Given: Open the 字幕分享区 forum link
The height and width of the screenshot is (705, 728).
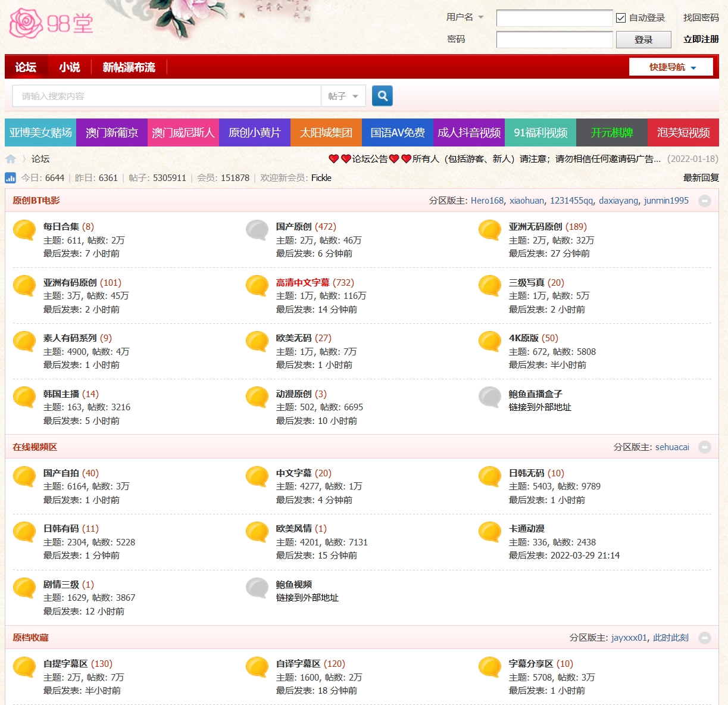Looking at the screenshot, I should tap(531, 663).
